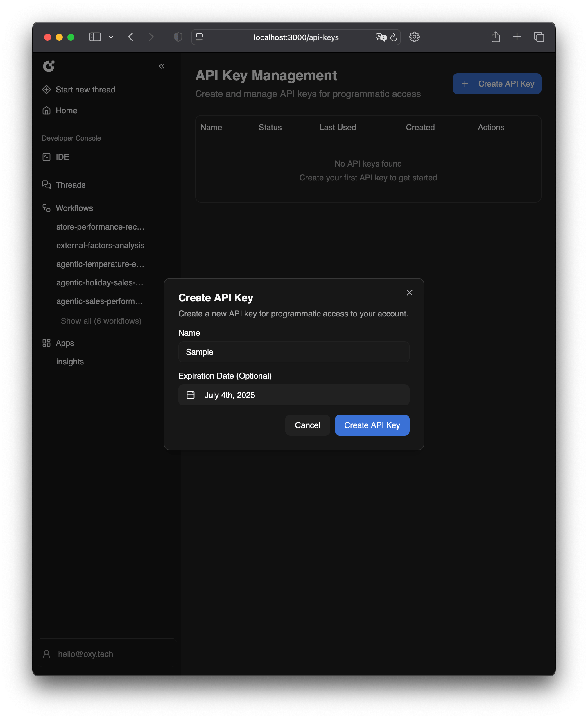Collapse sidebar with double-chevron icon
This screenshot has height=719, width=588.
tap(162, 66)
